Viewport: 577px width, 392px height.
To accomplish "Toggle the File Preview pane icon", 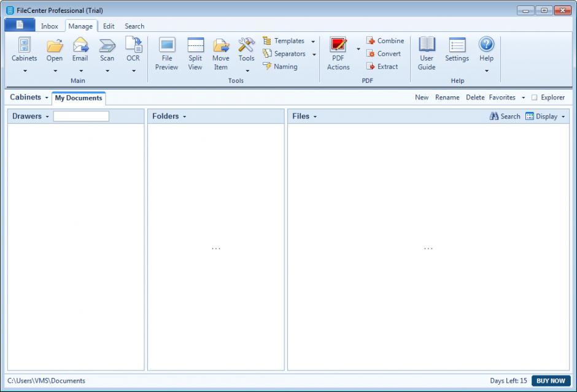I will 167,45.
